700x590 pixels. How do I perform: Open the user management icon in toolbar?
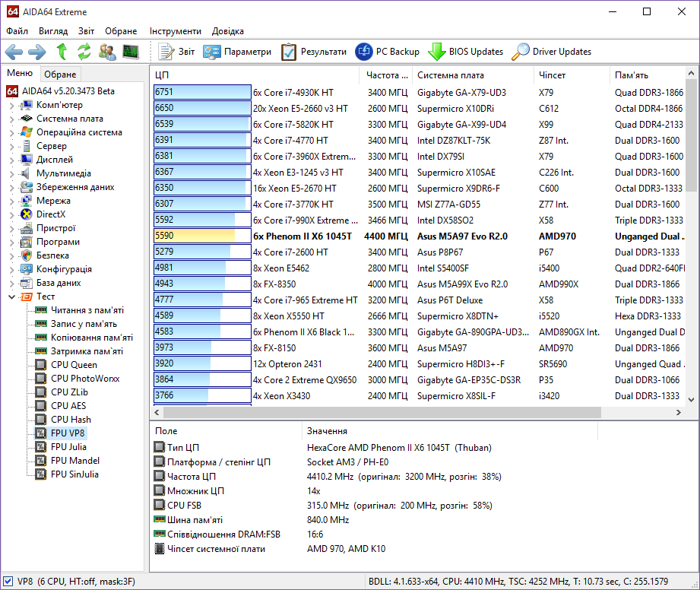(107, 52)
